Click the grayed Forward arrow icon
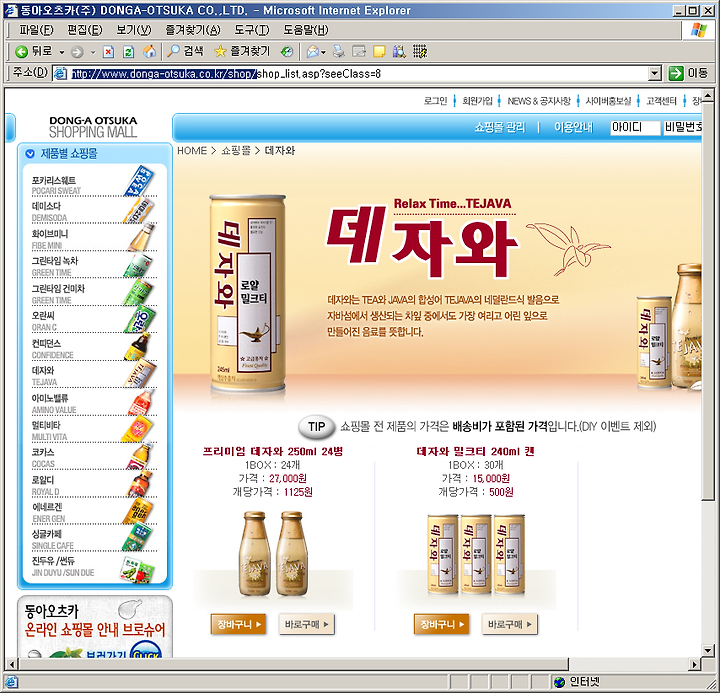This screenshot has height=693, width=720. coord(77,52)
